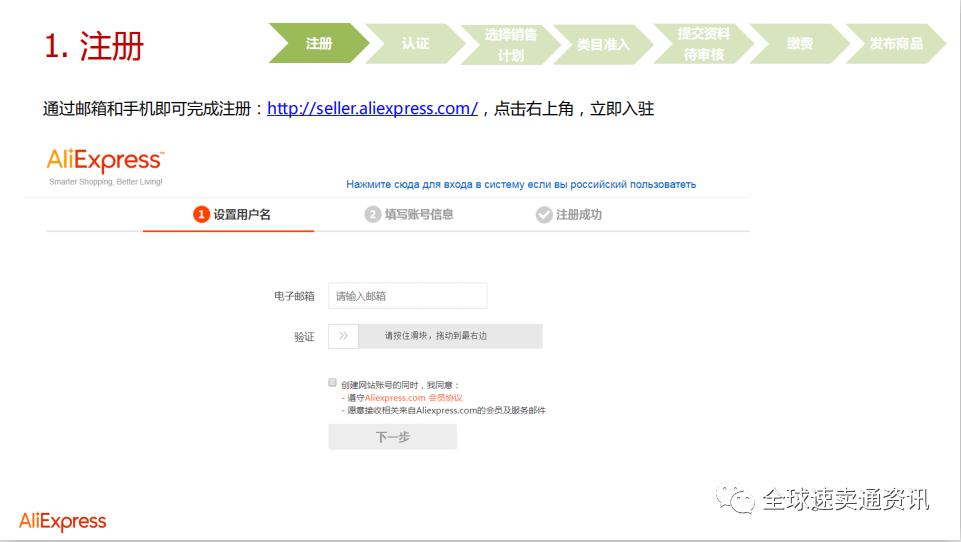Focus the 电子邮箱 input field

(x=408, y=296)
